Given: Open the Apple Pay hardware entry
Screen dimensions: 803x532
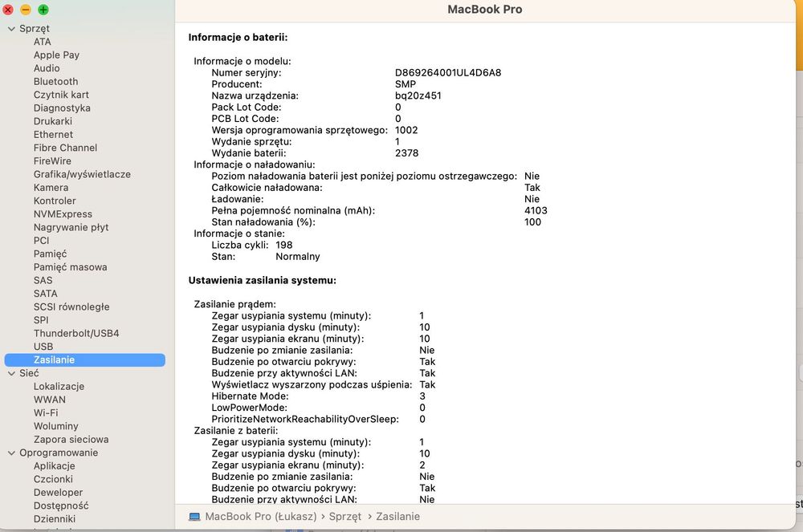Looking at the screenshot, I should tap(56, 55).
